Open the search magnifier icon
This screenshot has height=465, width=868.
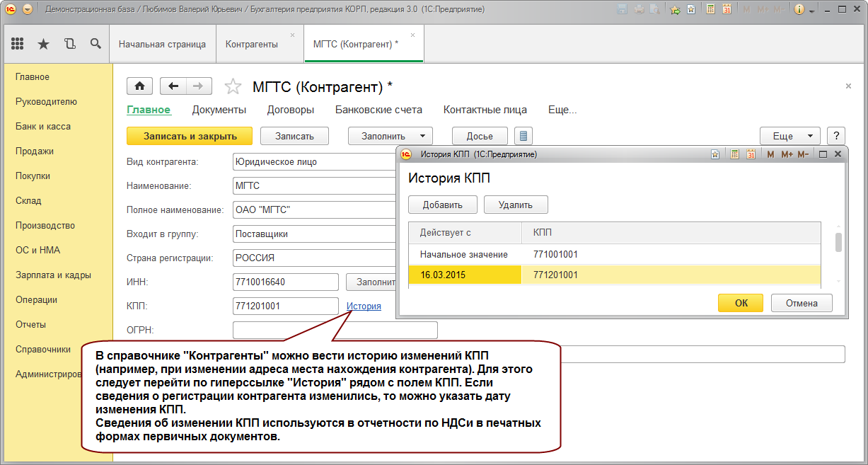point(96,44)
